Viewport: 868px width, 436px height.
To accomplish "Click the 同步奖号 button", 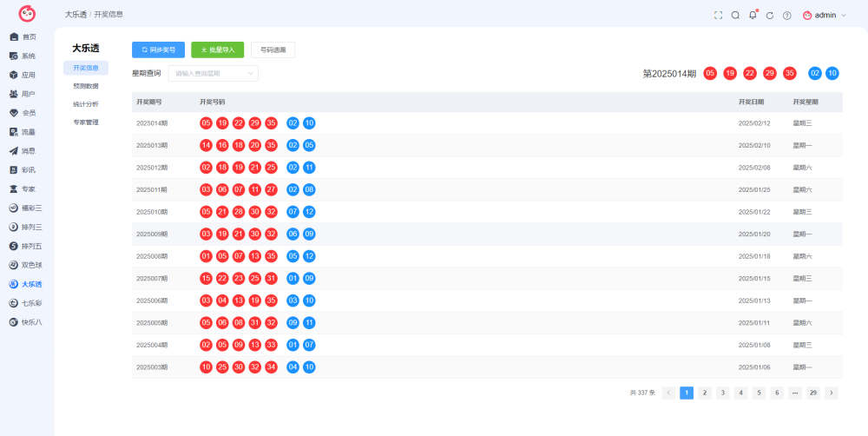I will coord(158,50).
